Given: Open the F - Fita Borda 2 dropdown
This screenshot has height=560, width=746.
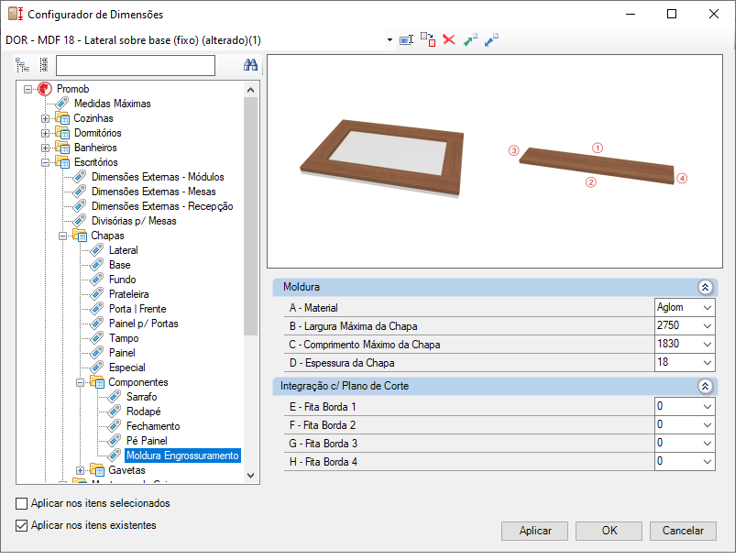Looking at the screenshot, I should pyautogui.click(x=707, y=425).
